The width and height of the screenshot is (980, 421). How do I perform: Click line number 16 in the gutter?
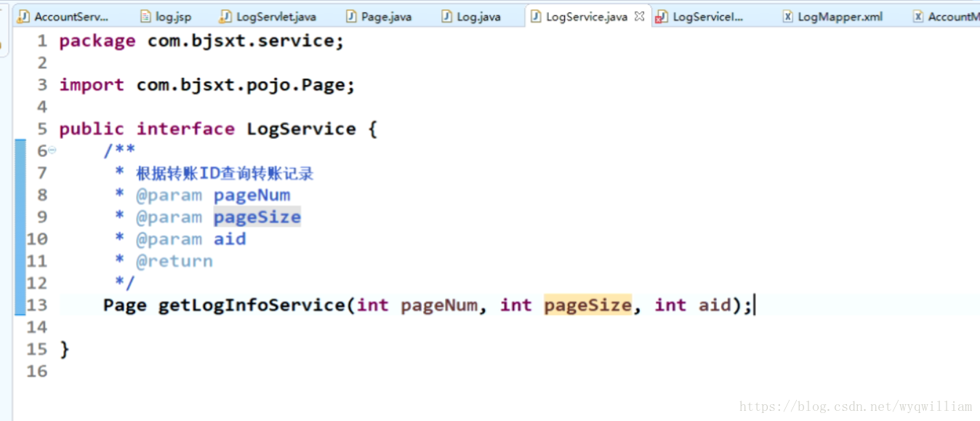36,371
